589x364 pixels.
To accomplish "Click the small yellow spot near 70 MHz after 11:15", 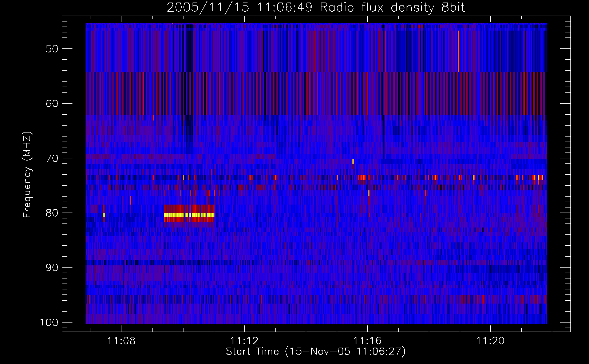I will click(353, 162).
